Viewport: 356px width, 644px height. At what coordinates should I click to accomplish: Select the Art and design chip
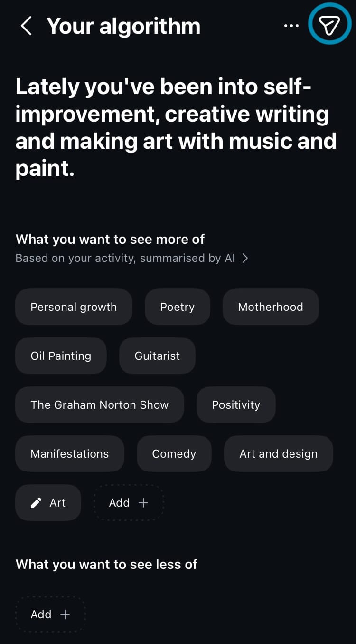pyautogui.click(x=279, y=454)
